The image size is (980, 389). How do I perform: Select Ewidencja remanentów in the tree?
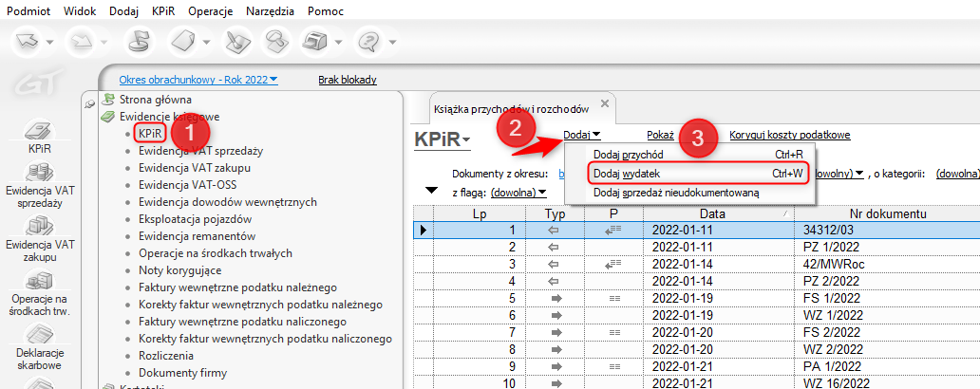[x=197, y=236]
